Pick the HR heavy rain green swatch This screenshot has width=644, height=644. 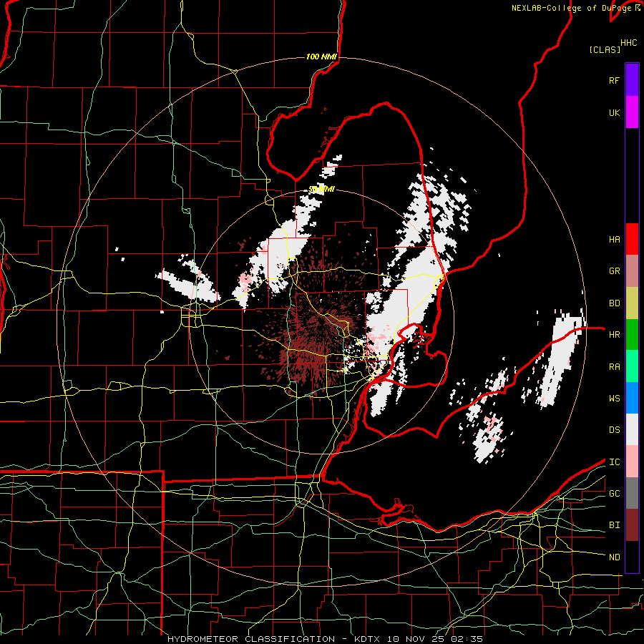632,335
